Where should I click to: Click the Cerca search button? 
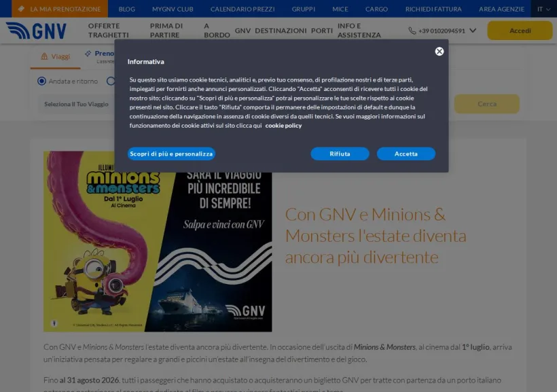coord(486,104)
